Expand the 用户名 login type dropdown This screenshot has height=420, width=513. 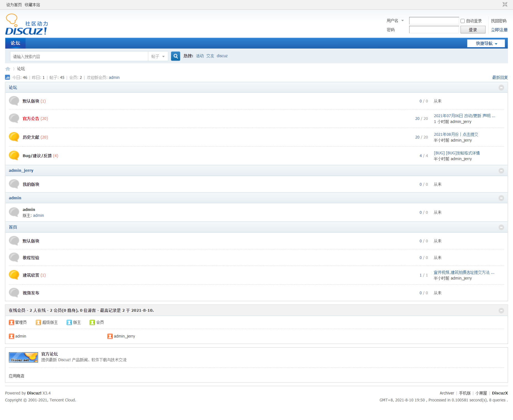click(x=395, y=21)
